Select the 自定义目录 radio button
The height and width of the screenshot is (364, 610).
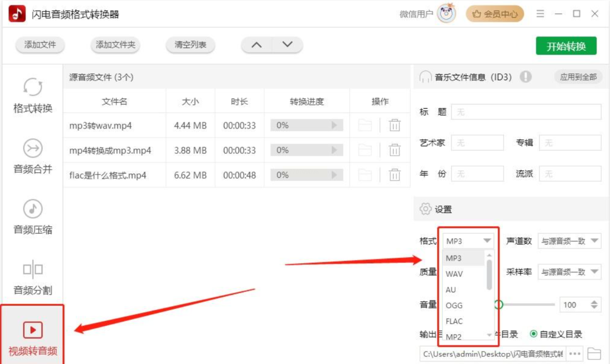click(x=534, y=334)
